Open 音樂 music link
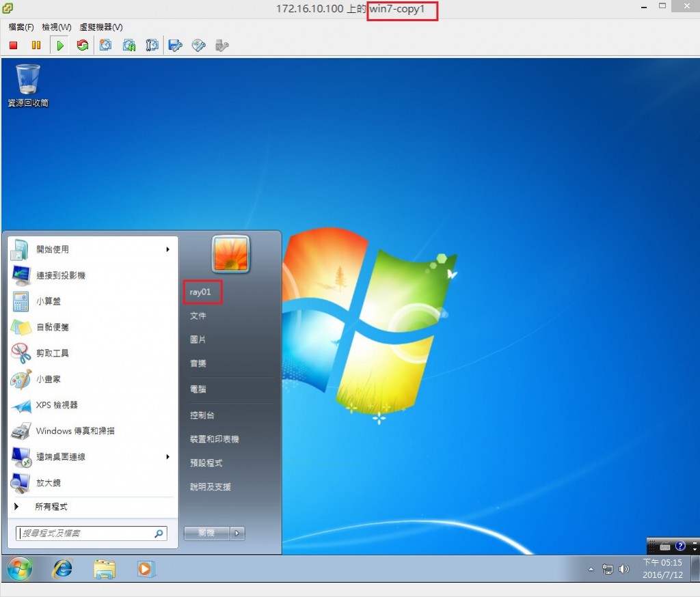The height and width of the screenshot is (597, 700). pos(198,363)
